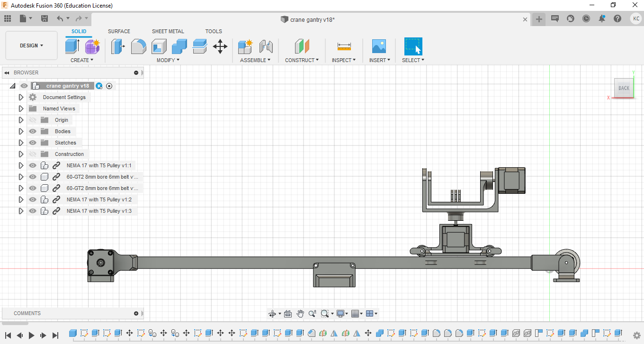The height and width of the screenshot is (344, 644).
Task: Click the Joint tool icon
Action: [266, 46]
